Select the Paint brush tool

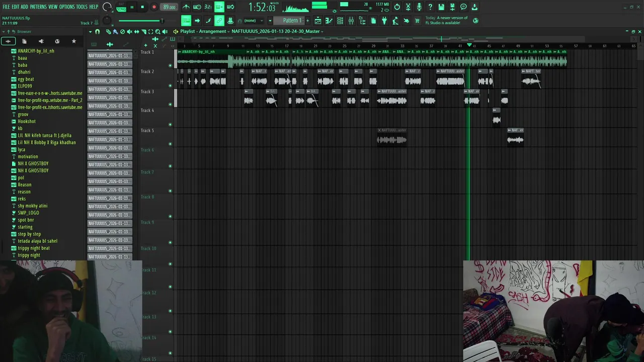click(115, 31)
